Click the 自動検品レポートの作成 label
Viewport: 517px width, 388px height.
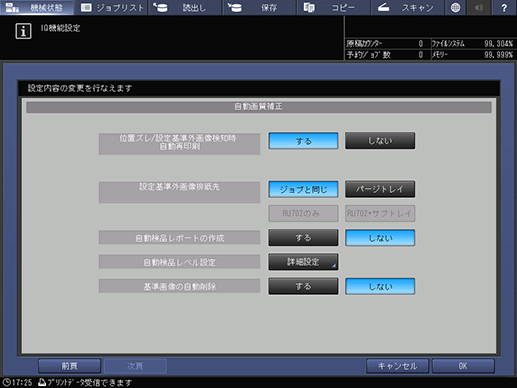[179, 238]
